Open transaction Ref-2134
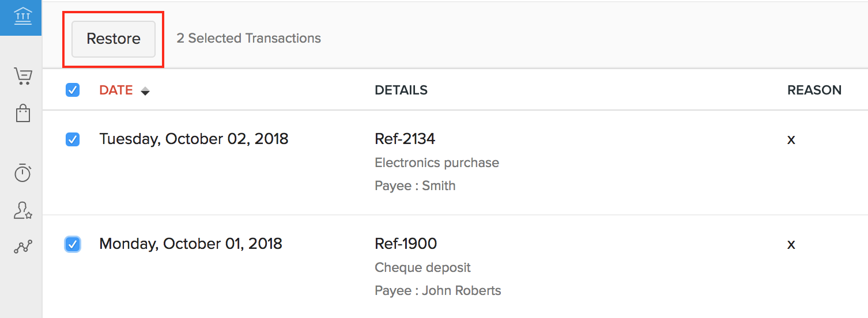 pyautogui.click(x=405, y=139)
